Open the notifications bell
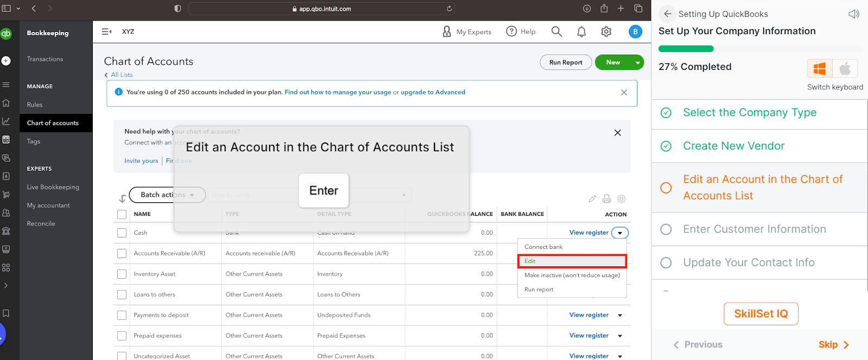Viewport: 868px width, 360px height. pyautogui.click(x=582, y=31)
